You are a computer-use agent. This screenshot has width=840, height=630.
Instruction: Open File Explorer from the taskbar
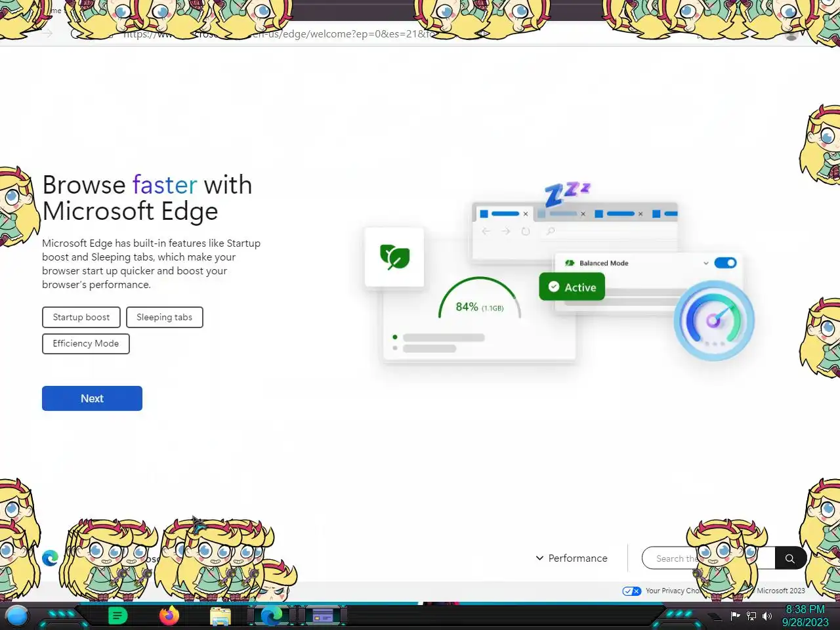(x=220, y=616)
